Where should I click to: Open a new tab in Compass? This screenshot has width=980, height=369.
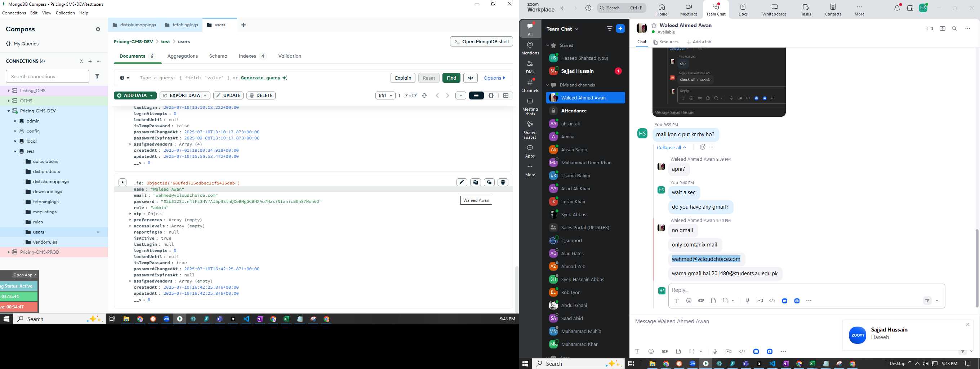(244, 25)
